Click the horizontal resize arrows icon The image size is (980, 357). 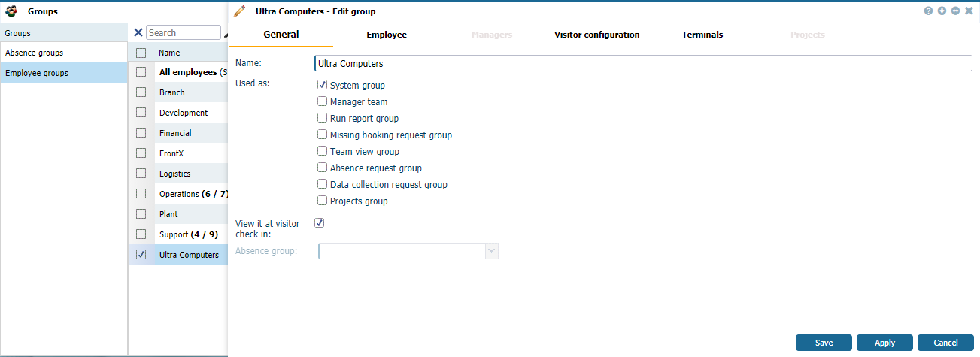[955, 11]
